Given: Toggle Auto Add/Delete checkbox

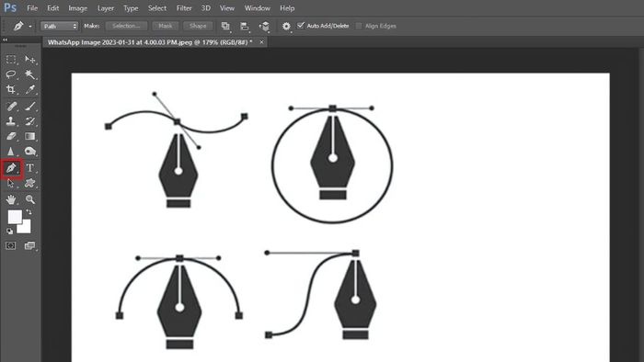Looking at the screenshot, I should (x=301, y=26).
